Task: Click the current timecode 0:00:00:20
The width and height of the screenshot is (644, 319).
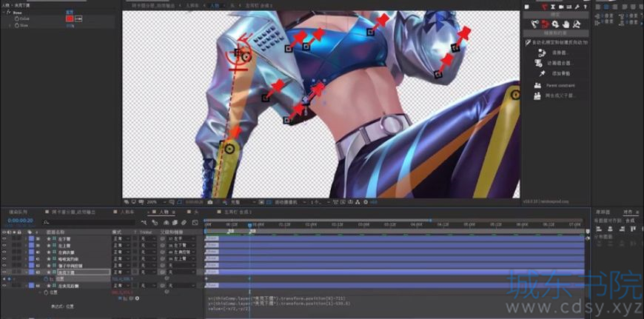Action: [x=20, y=221]
